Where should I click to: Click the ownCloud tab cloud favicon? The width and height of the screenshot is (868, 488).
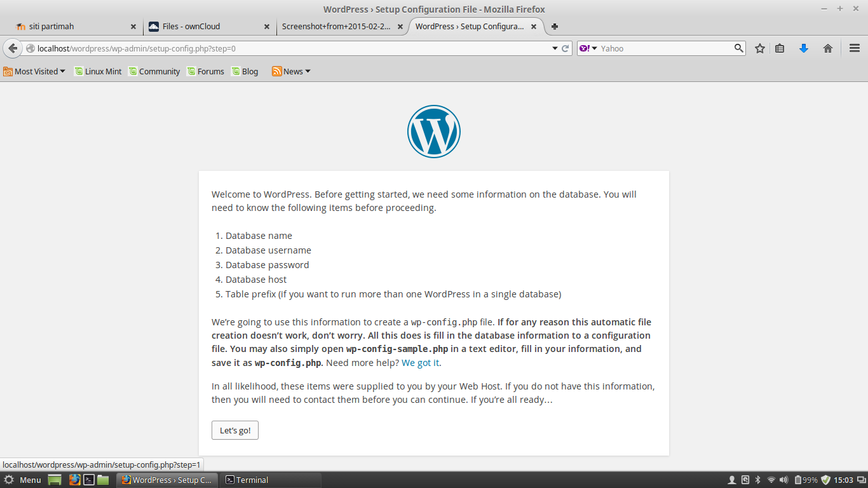click(154, 27)
